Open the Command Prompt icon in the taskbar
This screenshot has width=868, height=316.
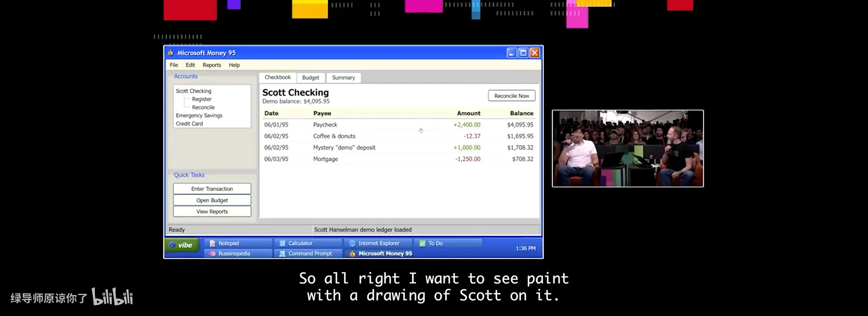click(283, 254)
